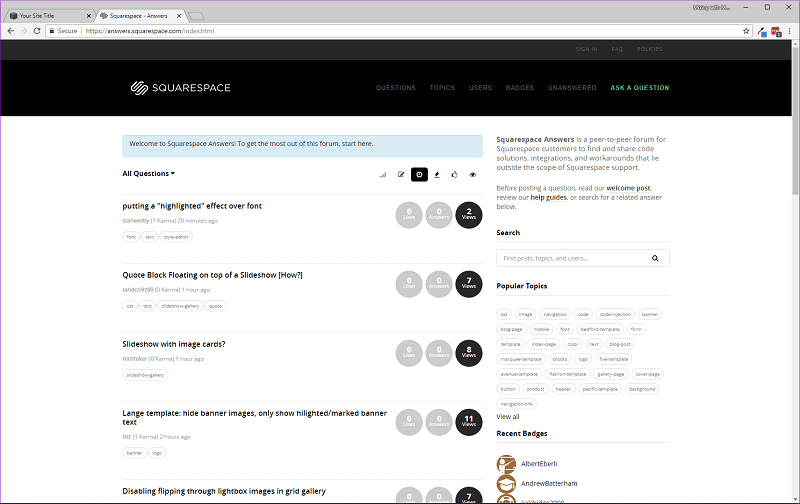Open the Questions nav item
The image size is (800, 504).
coord(396,88)
